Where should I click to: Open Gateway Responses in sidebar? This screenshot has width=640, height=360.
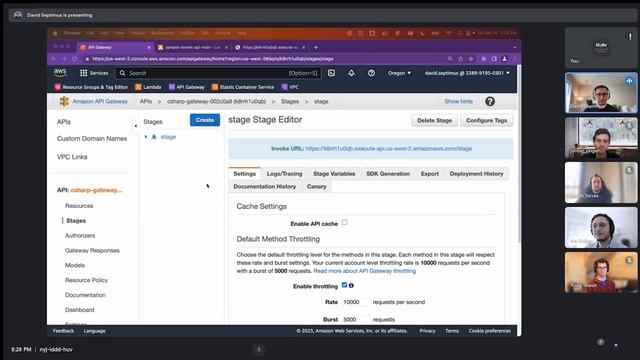(92, 250)
